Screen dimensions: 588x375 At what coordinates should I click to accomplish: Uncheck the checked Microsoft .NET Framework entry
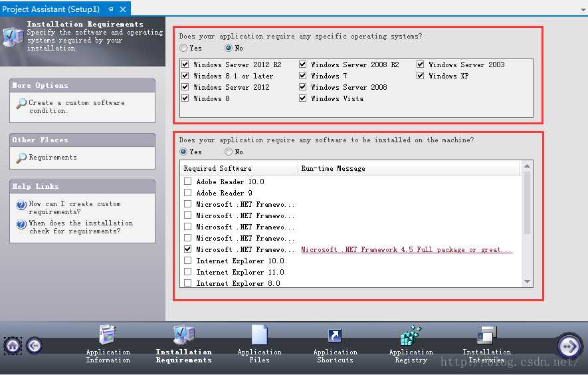(188, 249)
